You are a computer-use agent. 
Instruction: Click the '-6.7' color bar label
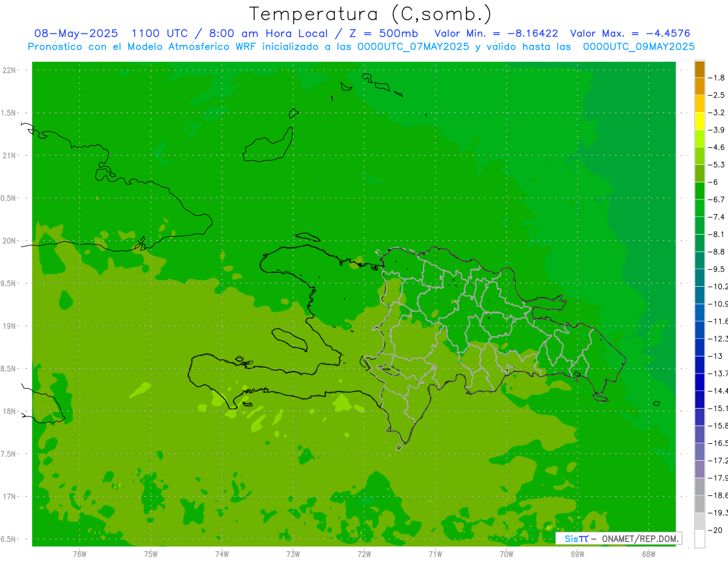[716, 199]
